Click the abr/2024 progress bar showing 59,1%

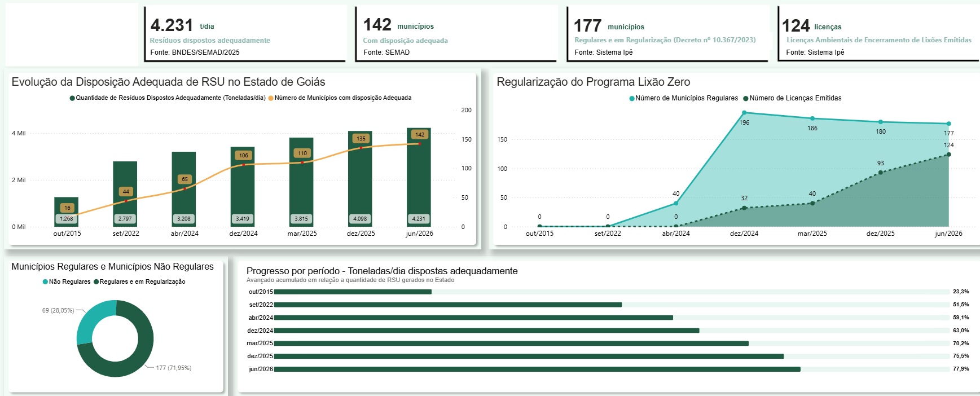click(473, 318)
